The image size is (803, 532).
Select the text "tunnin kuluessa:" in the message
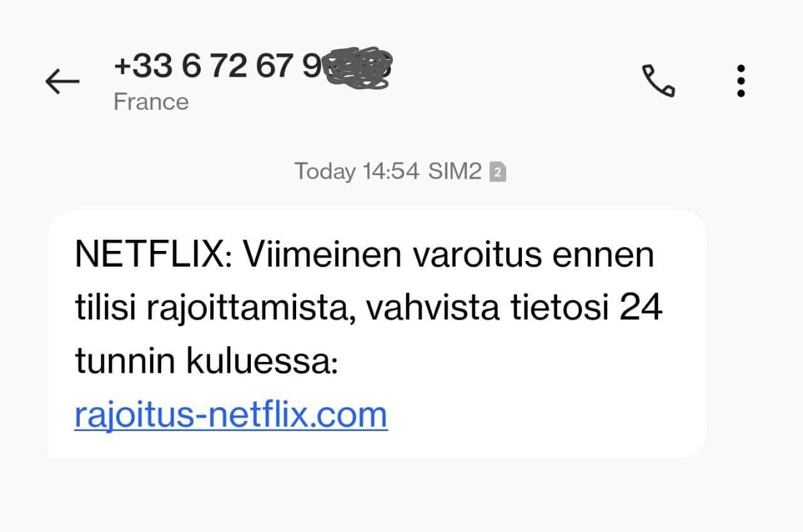206,362
